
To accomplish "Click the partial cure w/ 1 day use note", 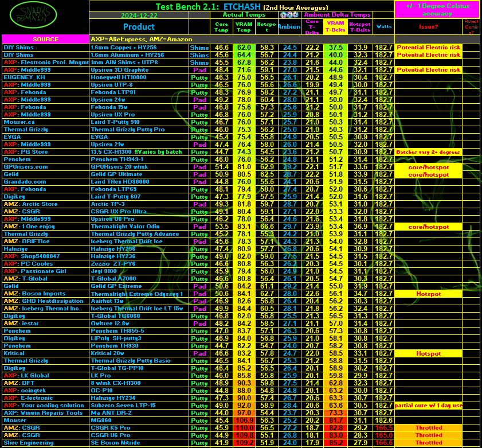I will pyautogui.click(x=428, y=406).
